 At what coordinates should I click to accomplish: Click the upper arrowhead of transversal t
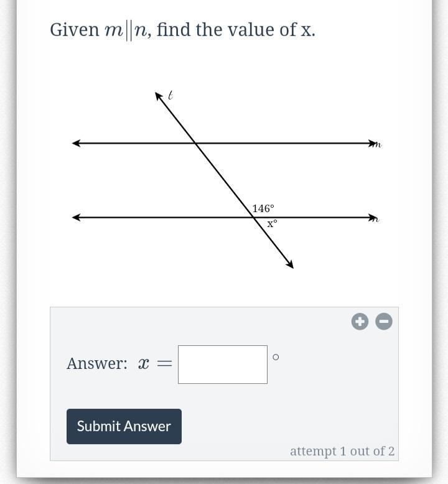159,96
